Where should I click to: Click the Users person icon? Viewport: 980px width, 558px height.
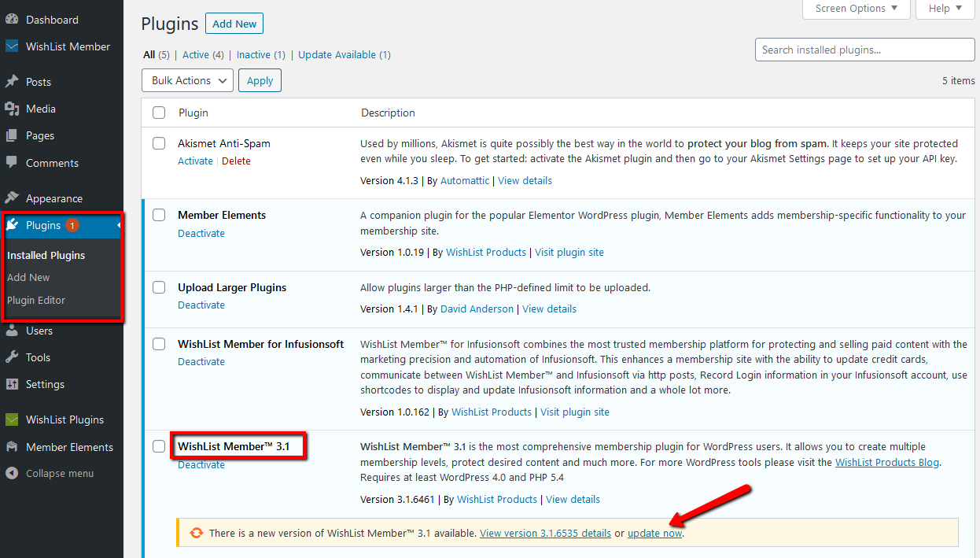[x=12, y=331]
